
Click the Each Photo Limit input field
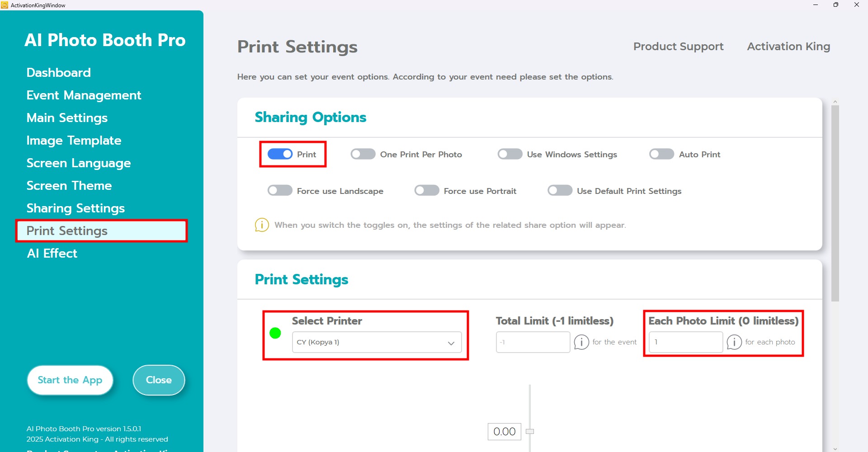pos(685,342)
